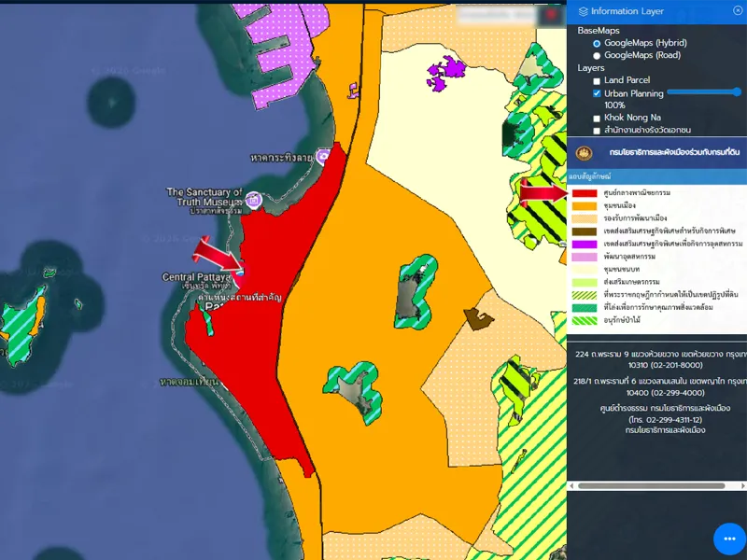
Task: Toggle the สำนักงานช่างรังวัดเอกชน layer checkbox
Action: coord(597,131)
